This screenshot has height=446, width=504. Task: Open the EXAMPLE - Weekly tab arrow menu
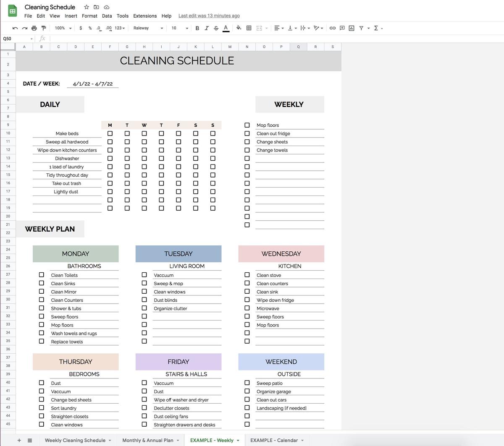238,441
